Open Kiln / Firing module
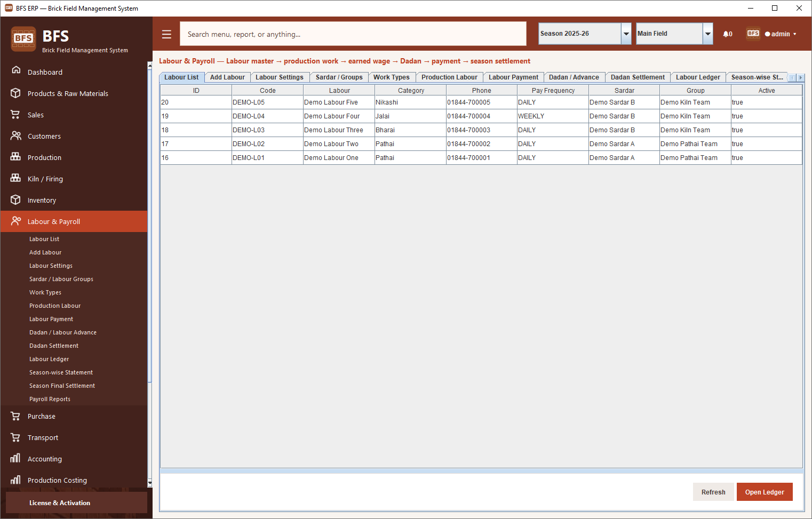The image size is (812, 519). 74,179
